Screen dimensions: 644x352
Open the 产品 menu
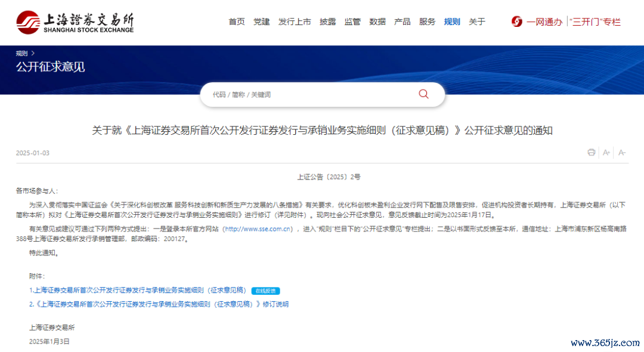[402, 21]
